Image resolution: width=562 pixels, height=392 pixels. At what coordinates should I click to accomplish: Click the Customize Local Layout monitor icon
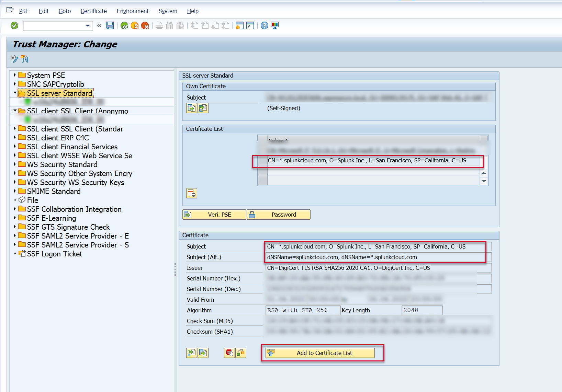[x=275, y=25]
